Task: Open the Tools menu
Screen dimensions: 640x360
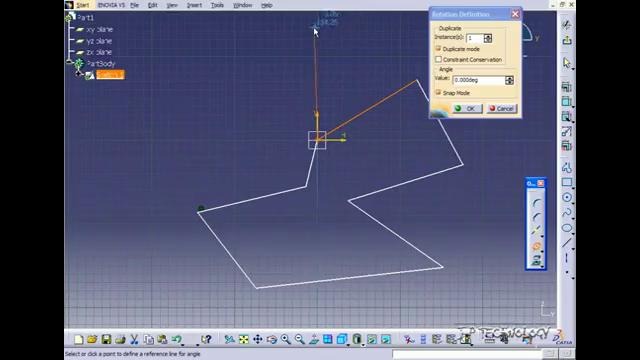Action: (x=217, y=5)
